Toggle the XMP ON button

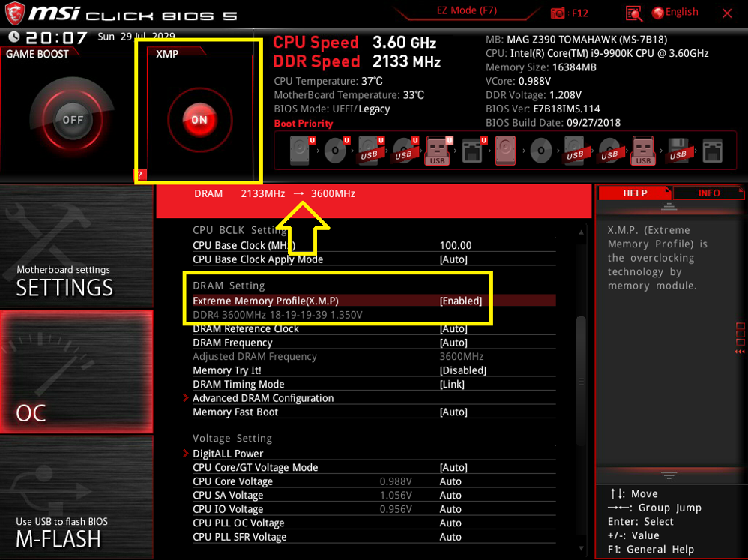coord(199,120)
